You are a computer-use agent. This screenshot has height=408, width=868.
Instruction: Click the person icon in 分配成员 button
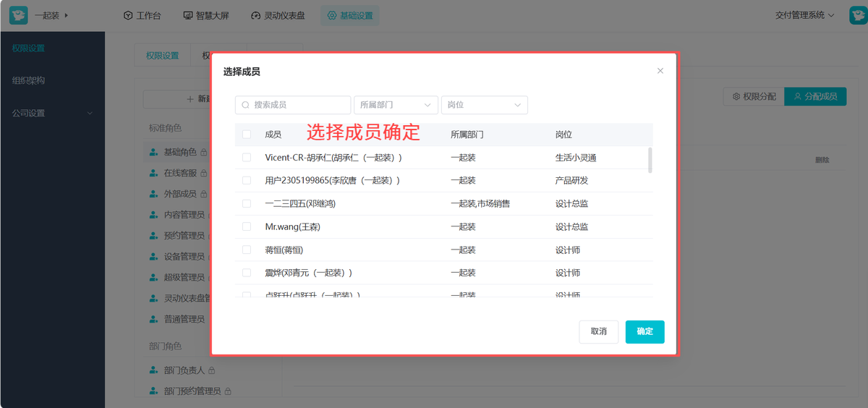pos(797,96)
